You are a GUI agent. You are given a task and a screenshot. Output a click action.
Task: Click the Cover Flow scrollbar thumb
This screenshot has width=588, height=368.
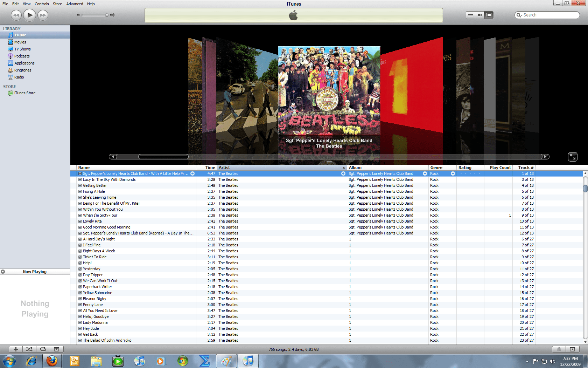coord(163,157)
